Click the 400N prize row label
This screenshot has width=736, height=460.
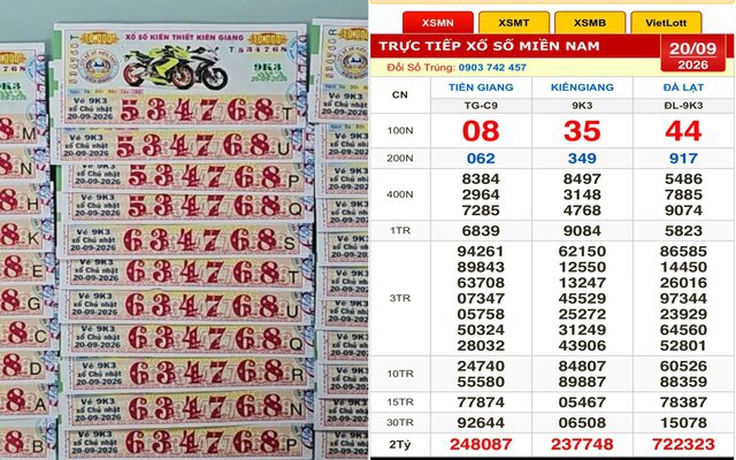coord(400,194)
